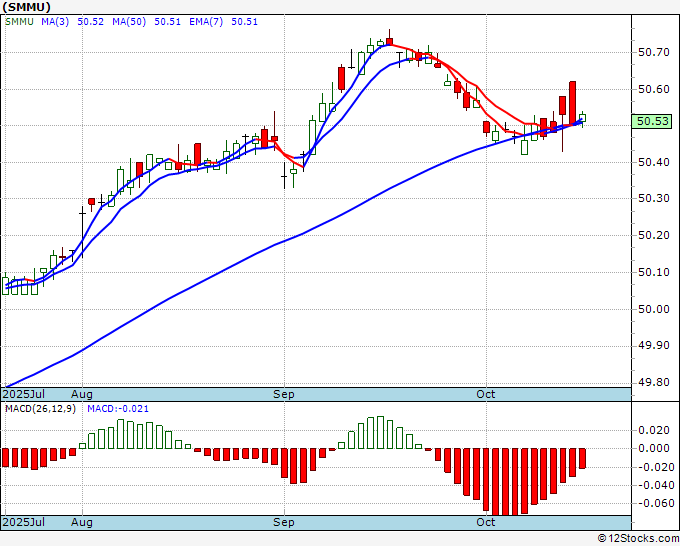Click the 50.60 price axis label
Viewport: 680px width, 546px height.
654,89
